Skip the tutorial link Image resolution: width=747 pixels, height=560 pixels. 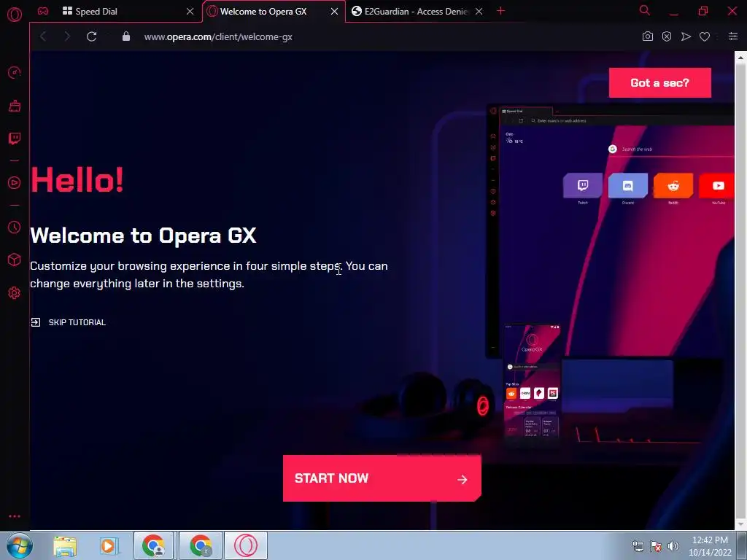[x=69, y=322]
